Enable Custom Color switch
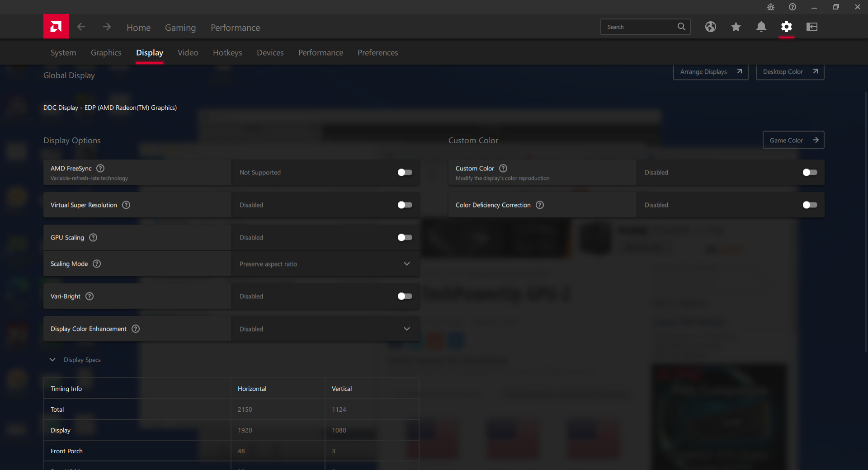 pos(810,172)
